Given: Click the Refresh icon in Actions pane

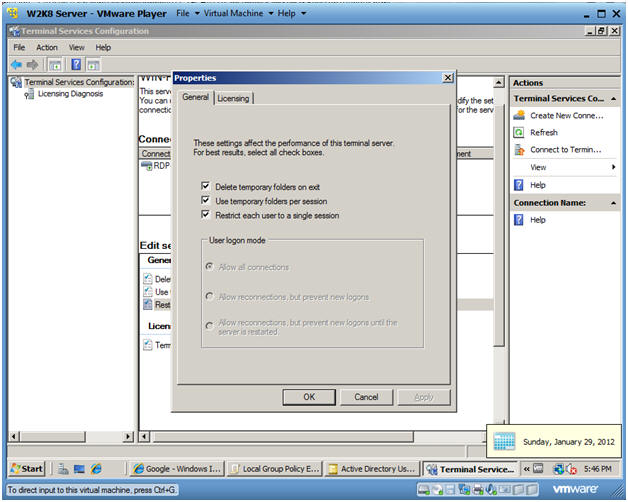Looking at the screenshot, I should [x=519, y=132].
